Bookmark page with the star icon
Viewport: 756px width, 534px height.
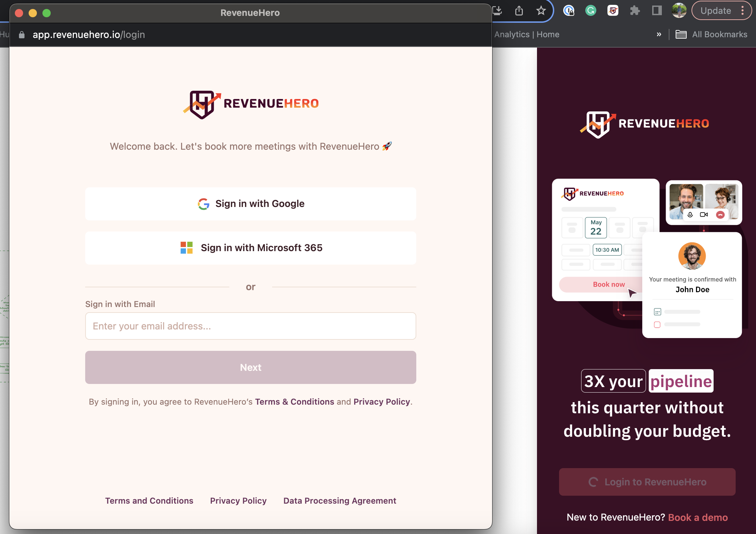[541, 11]
